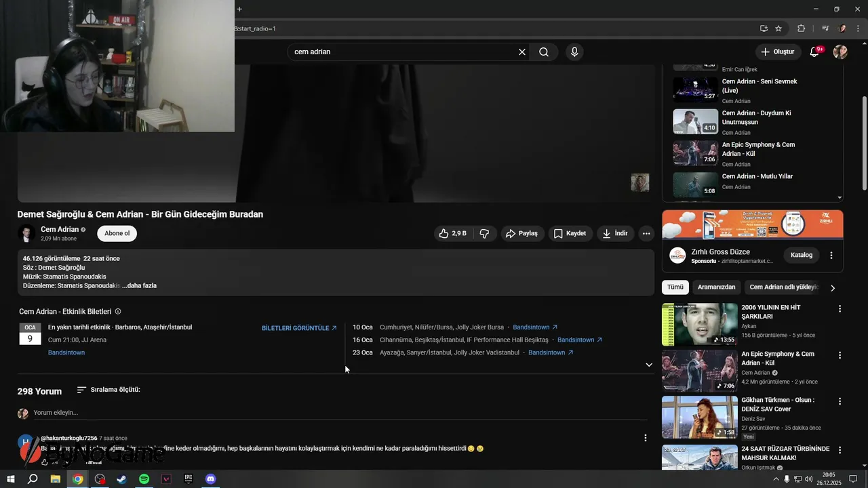Play 2006 Yılının En Hit Şarkıları thumbnail
This screenshot has height=488, width=868.
[700, 325]
